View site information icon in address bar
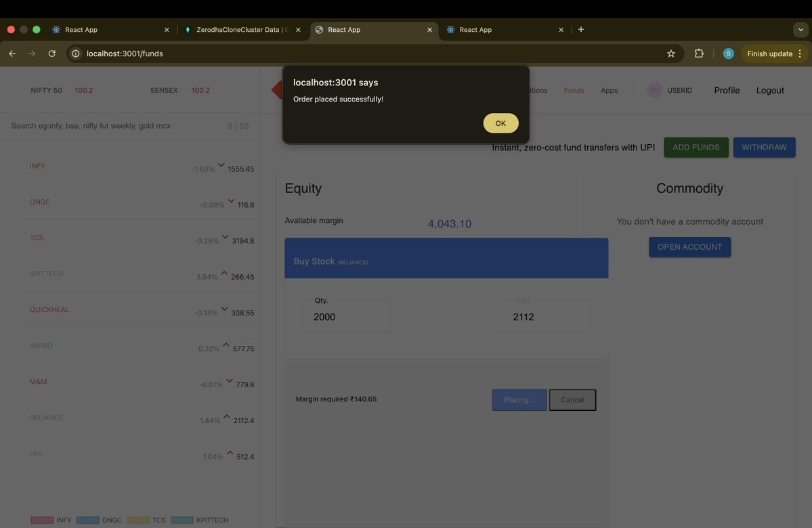This screenshot has height=528, width=812. pyautogui.click(x=76, y=53)
